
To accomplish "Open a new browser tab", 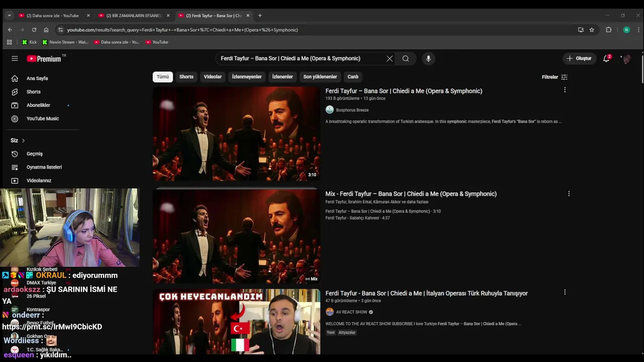I will [x=260, y=16].
